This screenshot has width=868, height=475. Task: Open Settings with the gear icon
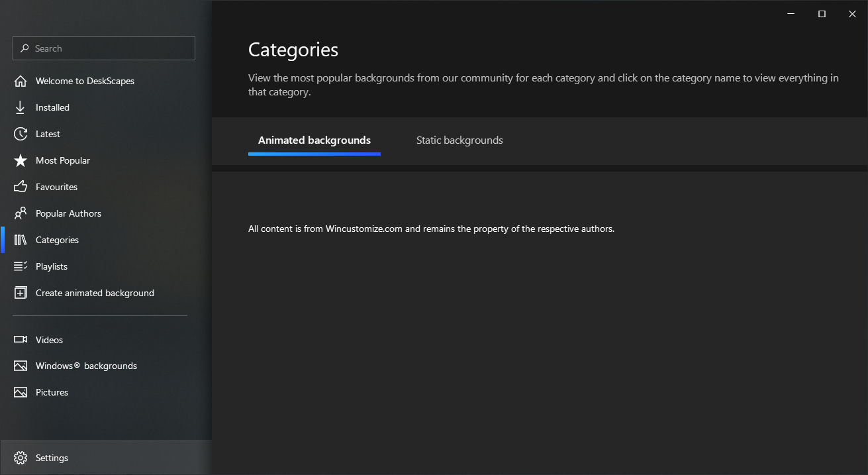click(19, 458)
